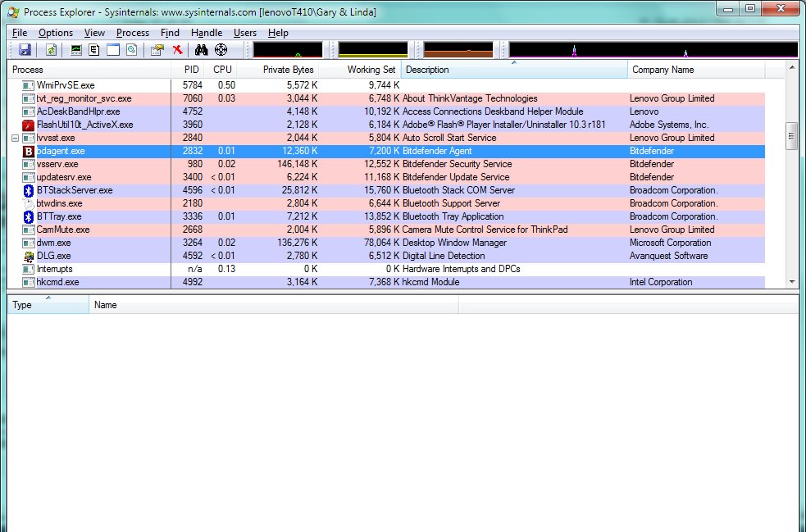Select the vsserv.exe process row
Viewport: 806px width, 532px height.
[386, 164]
